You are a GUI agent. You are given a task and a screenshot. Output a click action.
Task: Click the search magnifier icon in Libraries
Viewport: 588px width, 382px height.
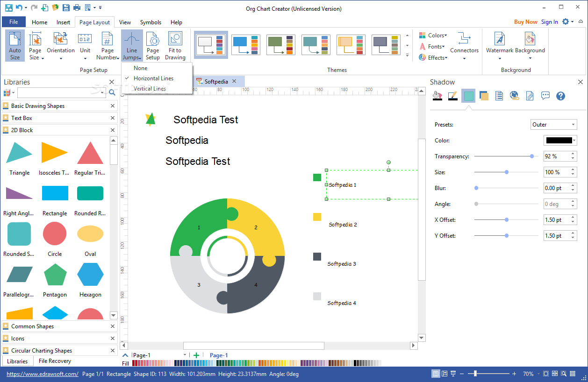point(112,92)
